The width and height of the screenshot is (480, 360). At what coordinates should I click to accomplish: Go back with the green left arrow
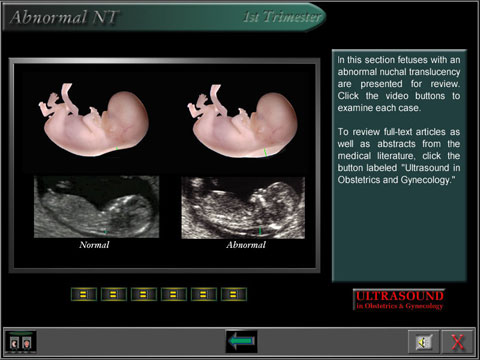coord(241,341)
